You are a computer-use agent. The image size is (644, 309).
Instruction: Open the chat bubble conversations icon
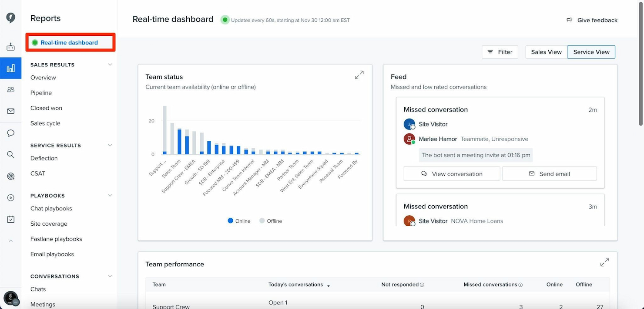[x=11, y=132]
